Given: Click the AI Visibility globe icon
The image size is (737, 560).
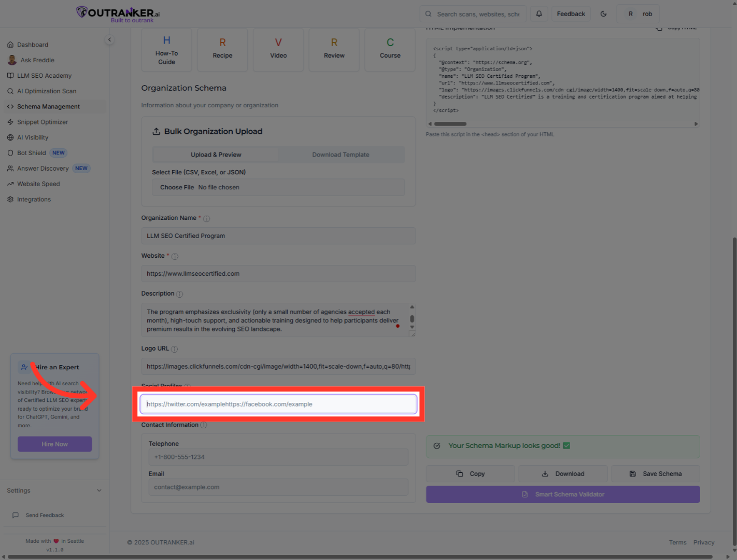Looking at the screenshot, I should [10, 138].
